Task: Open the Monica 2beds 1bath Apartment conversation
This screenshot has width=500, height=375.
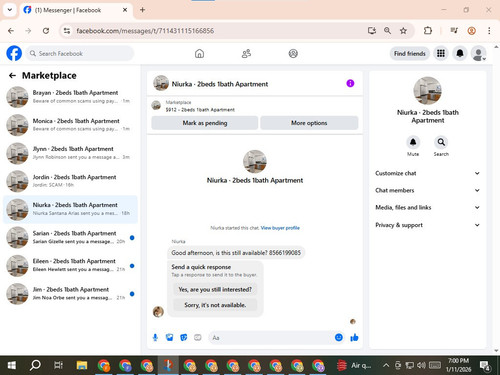Action: coord(70,125)
